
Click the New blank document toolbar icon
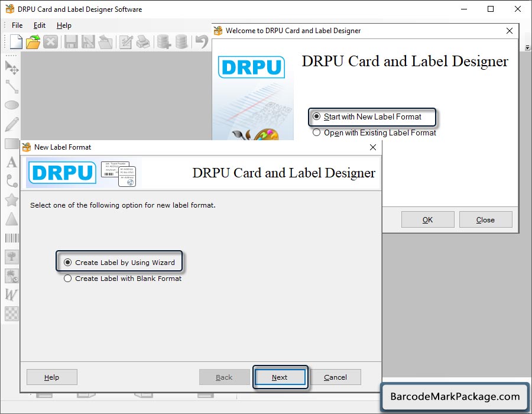click(16, 42)
